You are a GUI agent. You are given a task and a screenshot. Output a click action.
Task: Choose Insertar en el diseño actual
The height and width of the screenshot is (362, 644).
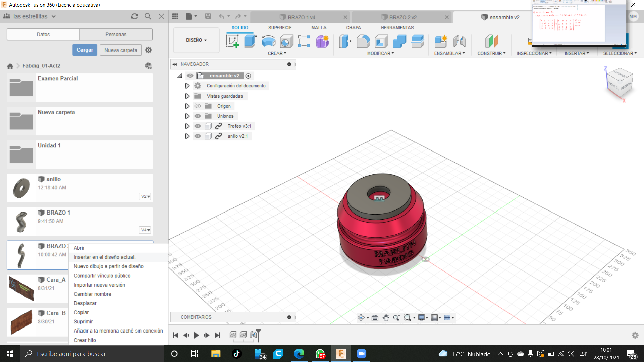click(x=104, y=257)
